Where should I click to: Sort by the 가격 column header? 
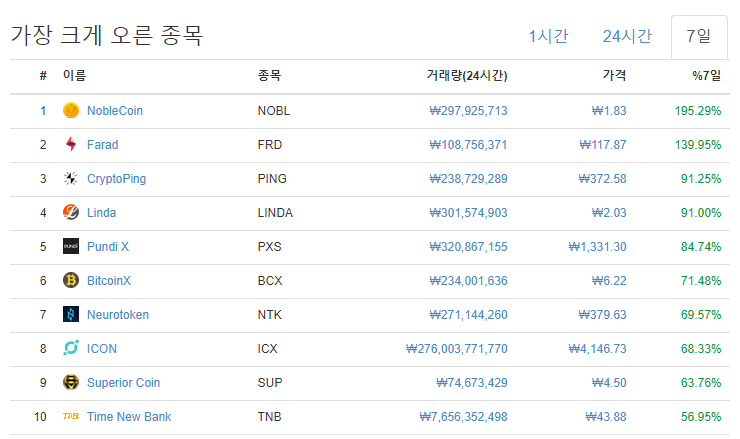click(614, 75)
